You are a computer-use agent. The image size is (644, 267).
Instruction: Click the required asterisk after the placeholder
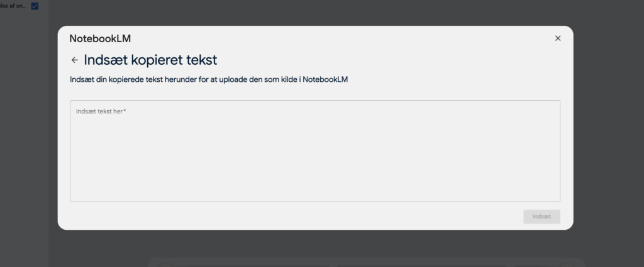tap(125, 111)
